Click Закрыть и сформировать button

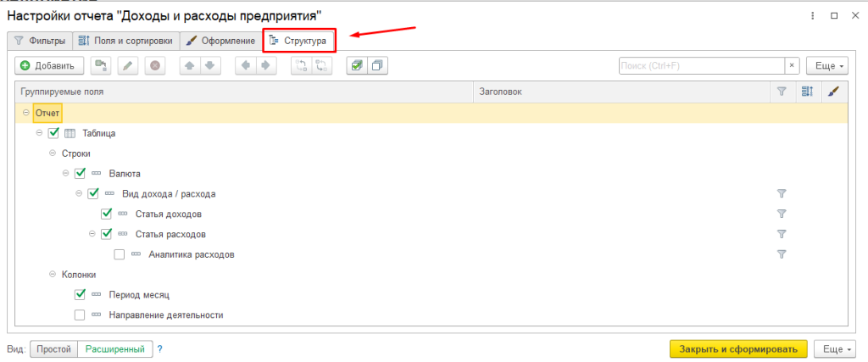(738, 349)
